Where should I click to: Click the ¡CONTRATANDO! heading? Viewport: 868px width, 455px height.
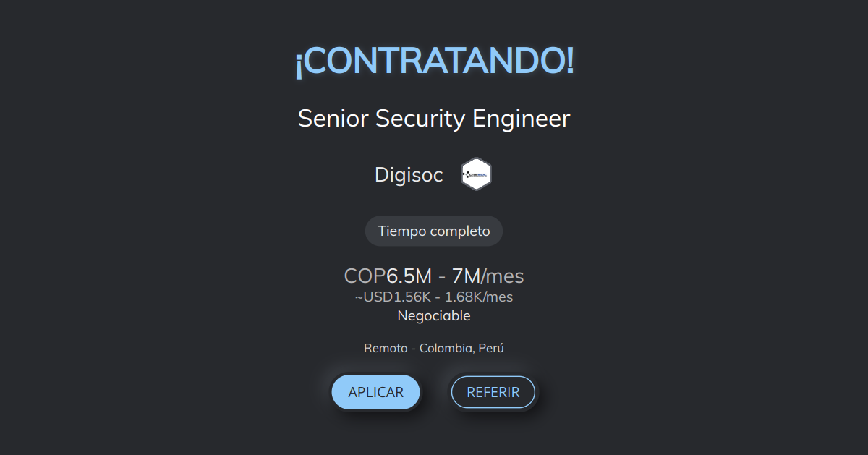434,62
